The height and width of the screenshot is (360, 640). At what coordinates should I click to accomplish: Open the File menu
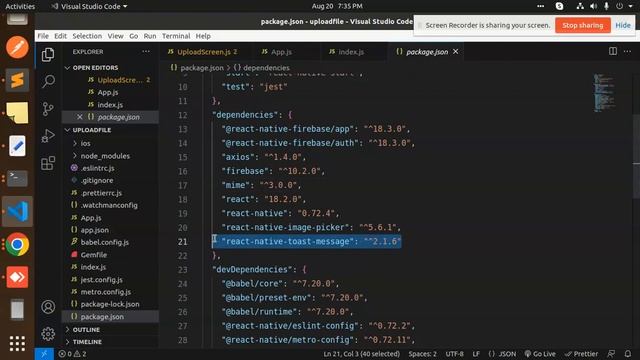[x=43, y=36]
